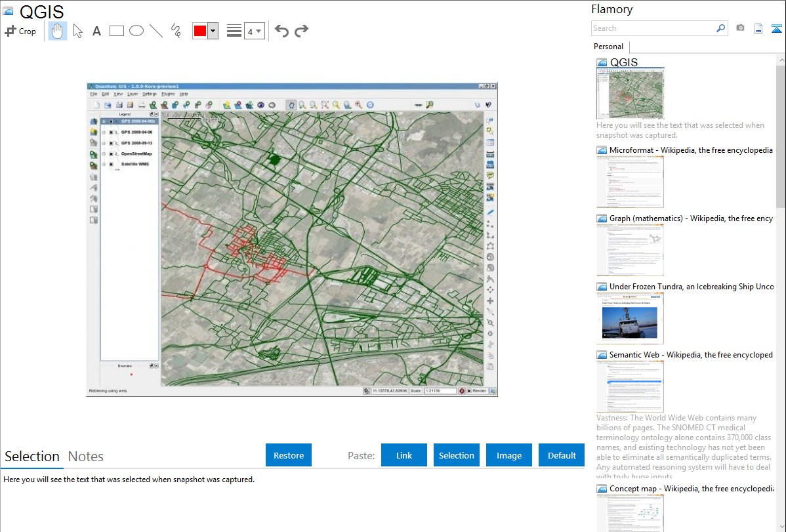Click What's This help icon in QGIS snapshot
The image size is (786, 532).
488,105
